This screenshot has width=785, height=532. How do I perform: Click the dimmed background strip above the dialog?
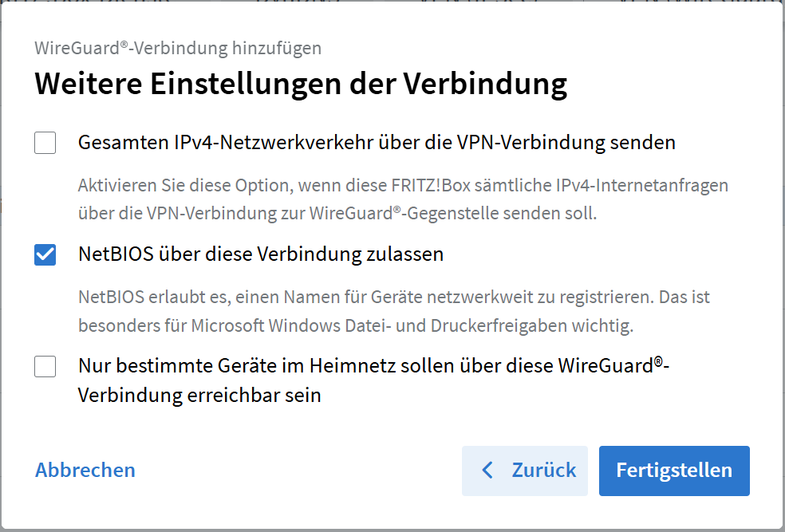point(392,2)
